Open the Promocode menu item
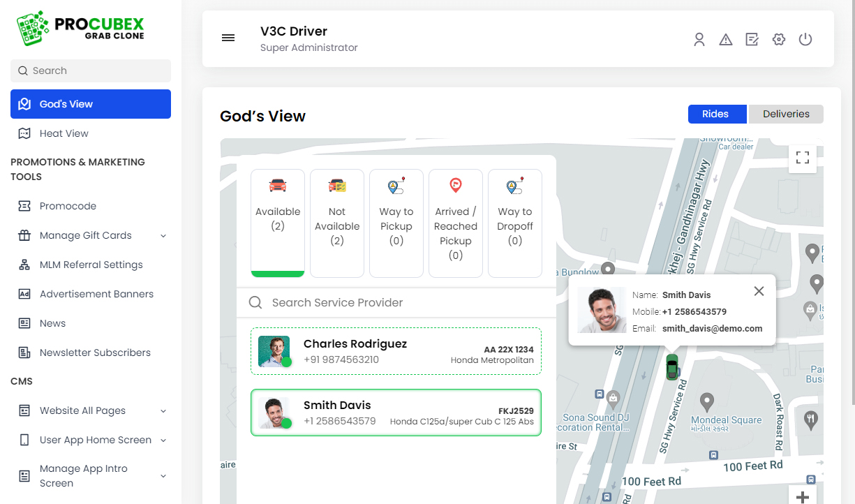855x504 pixels. point(68,206)
